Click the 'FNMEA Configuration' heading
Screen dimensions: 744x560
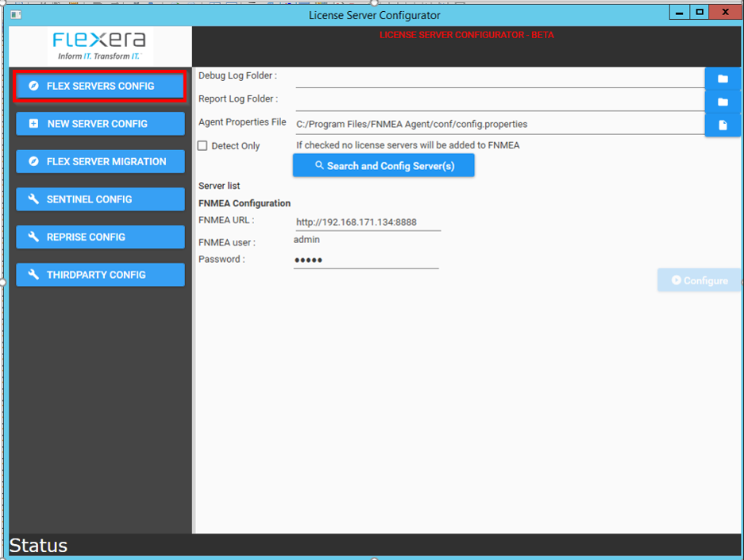pyautogui.click(x=245, y=203)
